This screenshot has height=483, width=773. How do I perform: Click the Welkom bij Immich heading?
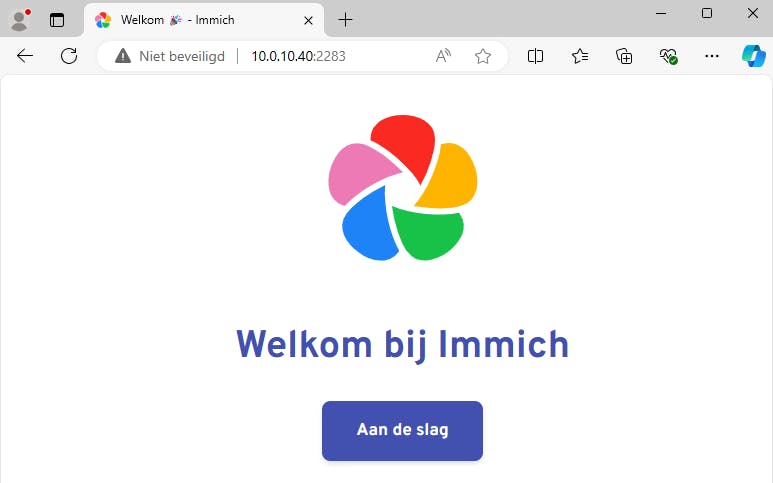403,345
